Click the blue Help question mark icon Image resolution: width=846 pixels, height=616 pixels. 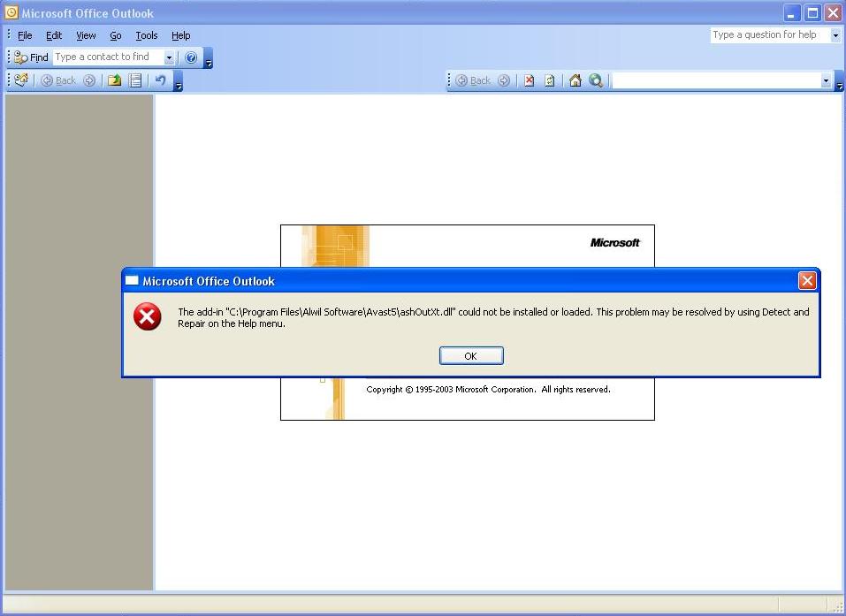coord(191,57)
